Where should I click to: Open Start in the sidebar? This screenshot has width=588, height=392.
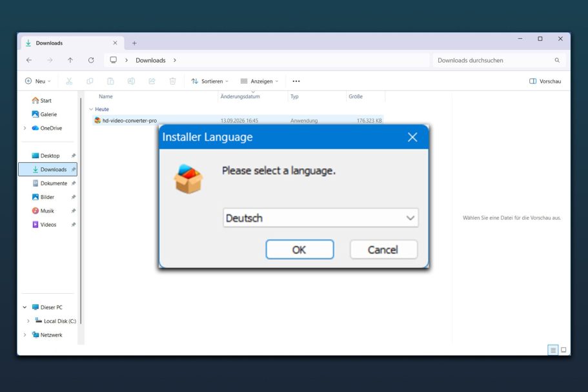point(42,101)
